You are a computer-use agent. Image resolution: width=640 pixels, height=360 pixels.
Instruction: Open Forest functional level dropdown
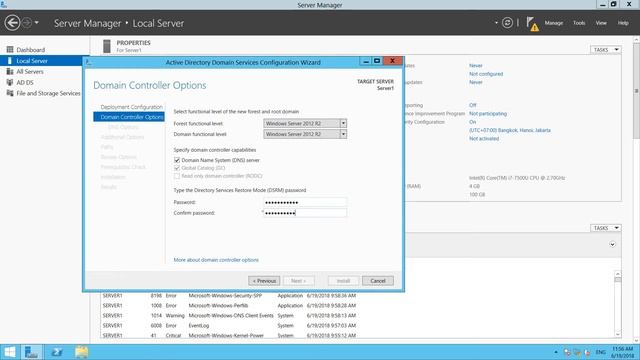click(x=305, y=123)
